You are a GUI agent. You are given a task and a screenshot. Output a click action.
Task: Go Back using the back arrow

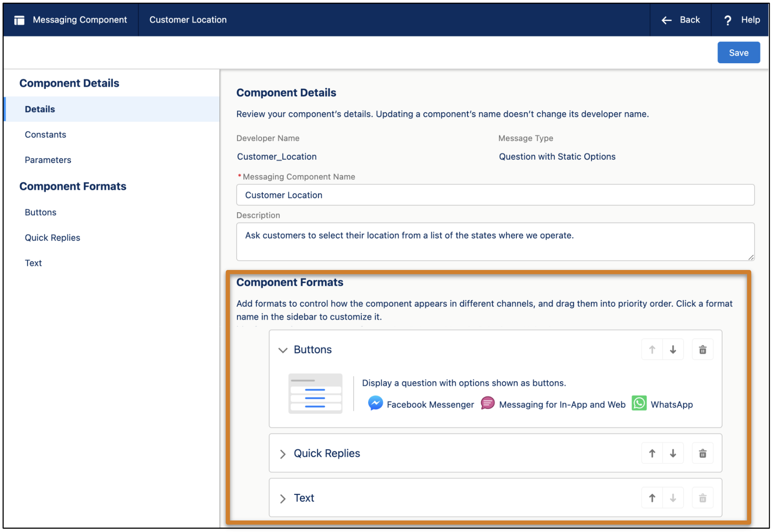point(667,19)
